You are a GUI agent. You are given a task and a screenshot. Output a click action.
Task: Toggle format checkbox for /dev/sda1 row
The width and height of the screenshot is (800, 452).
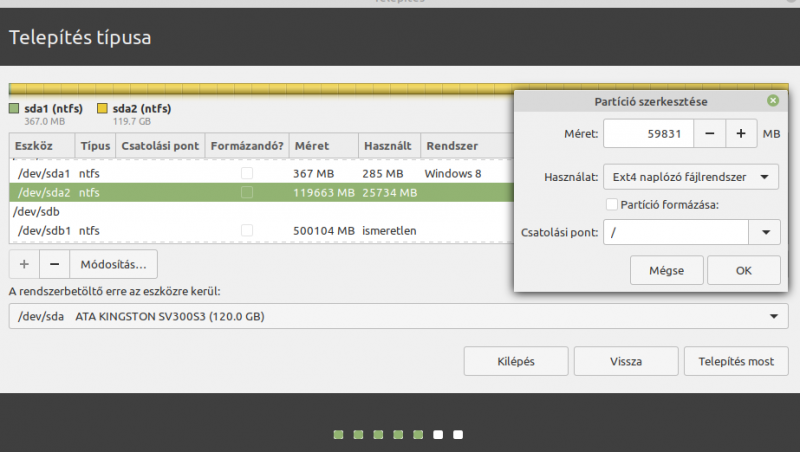pyautogui.click(x=247, y=174)
